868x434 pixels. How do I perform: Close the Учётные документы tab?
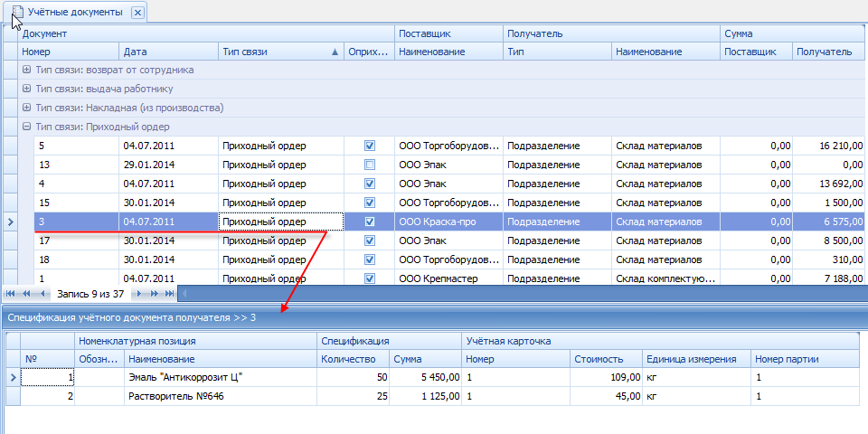tap(137, 13)
